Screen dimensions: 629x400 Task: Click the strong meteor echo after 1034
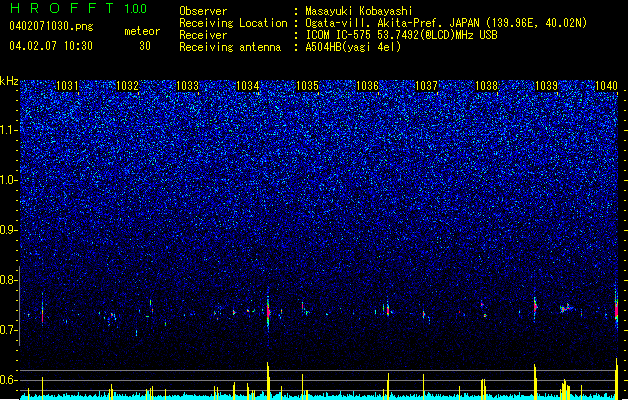(268, 311)
